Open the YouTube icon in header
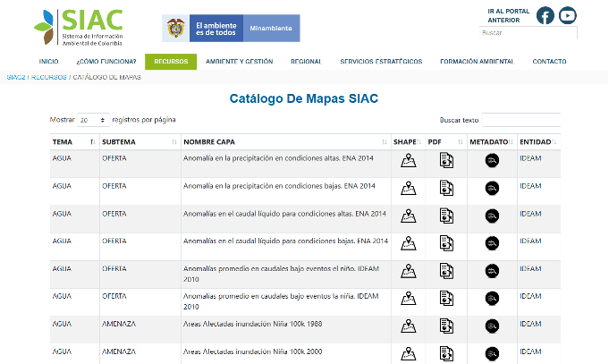The width and height of the screenshot is (609, 364). click(x=568, y=15)
